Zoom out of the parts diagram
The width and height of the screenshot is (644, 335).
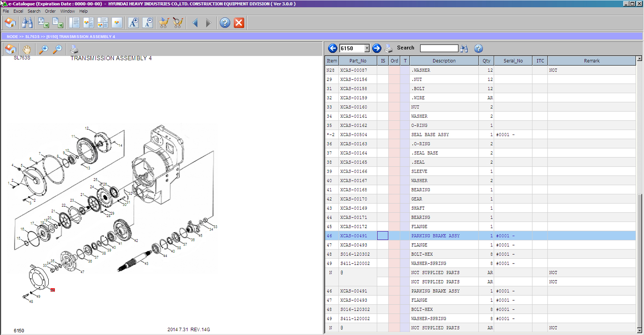(x=57, y=49)
